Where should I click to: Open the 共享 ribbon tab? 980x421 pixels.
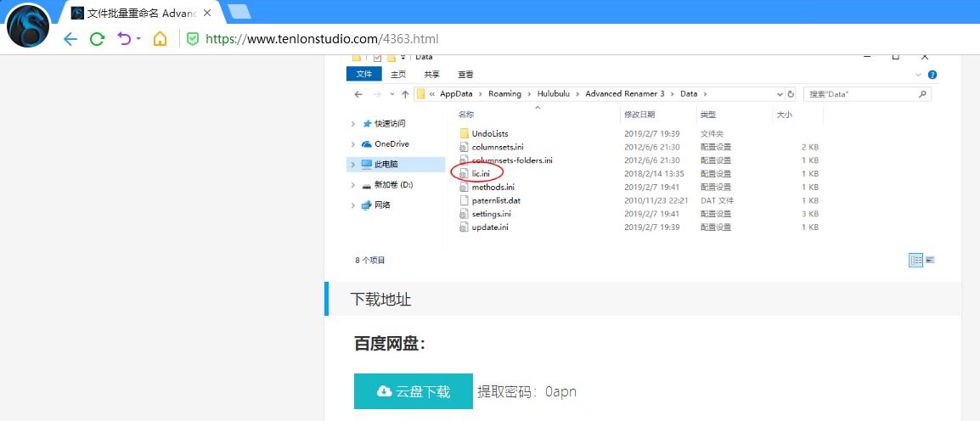(x=432, y=75)
